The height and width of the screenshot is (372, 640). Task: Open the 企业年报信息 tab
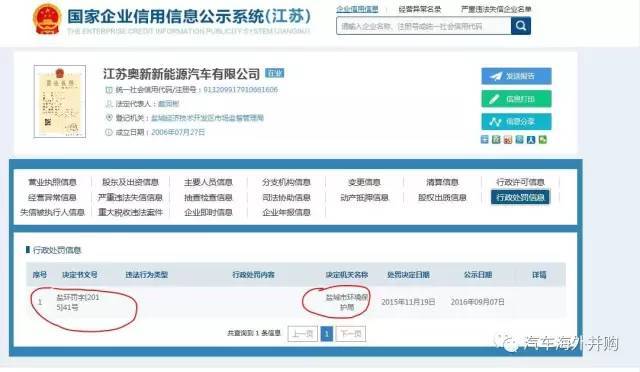(x=286, y=212)
